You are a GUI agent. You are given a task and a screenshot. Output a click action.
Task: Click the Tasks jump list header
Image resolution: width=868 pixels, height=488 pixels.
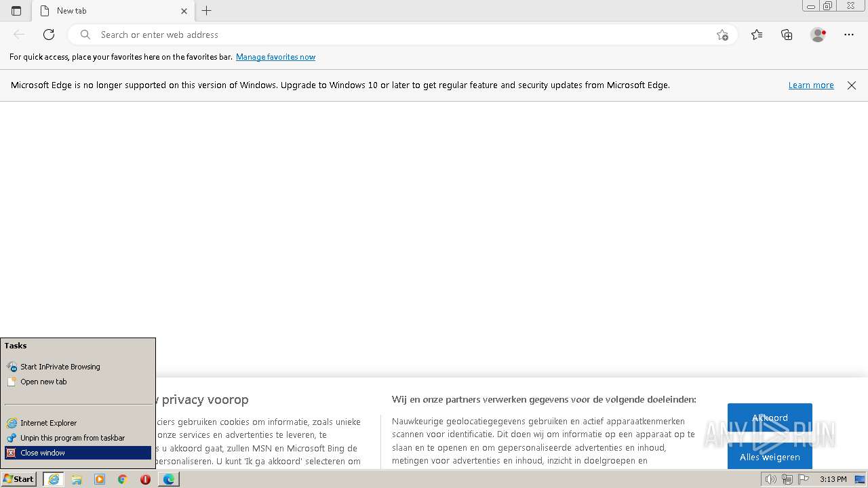tap(16, 346)
